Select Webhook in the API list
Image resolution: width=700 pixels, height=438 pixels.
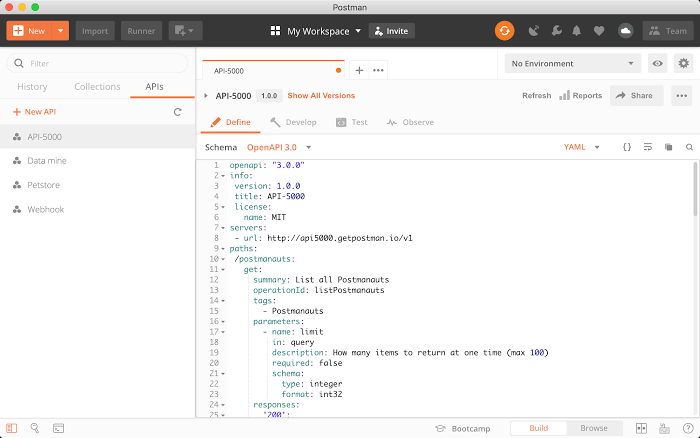click(97, 209)
